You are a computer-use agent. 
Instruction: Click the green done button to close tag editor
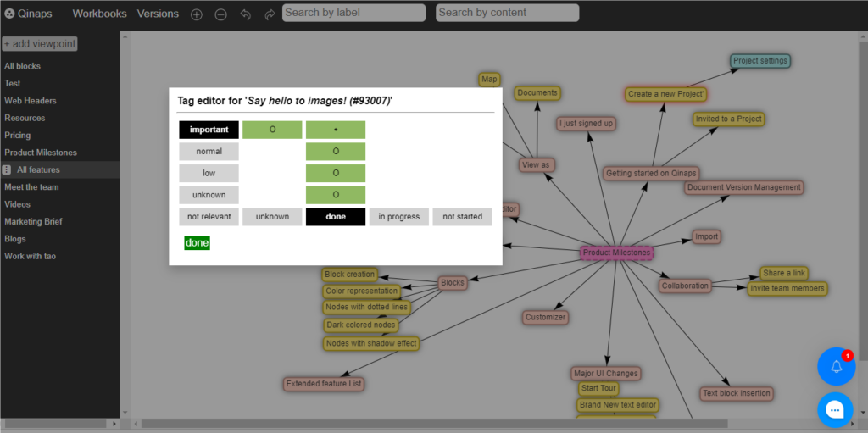tap(197, 242)
